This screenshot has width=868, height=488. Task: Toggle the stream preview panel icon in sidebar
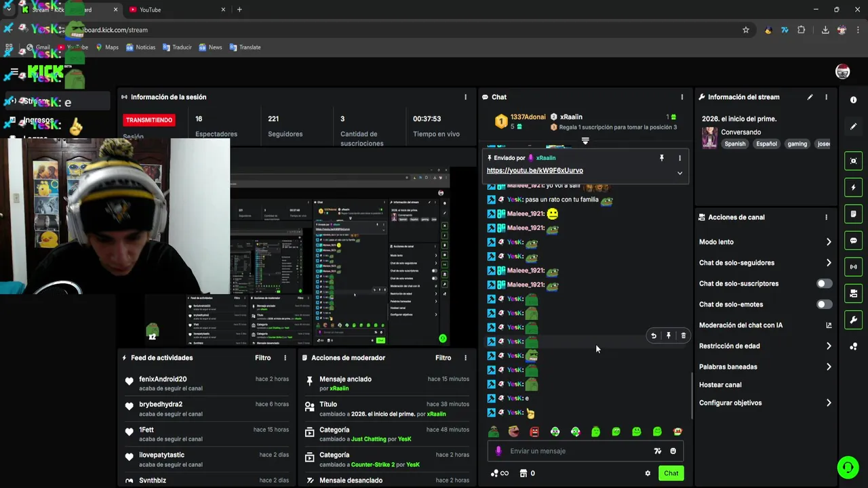[x=853, y=161]
